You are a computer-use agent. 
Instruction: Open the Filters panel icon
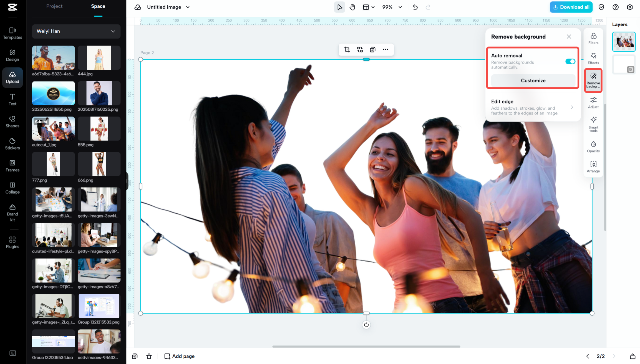pyautogui.click(x=593, y=38)
